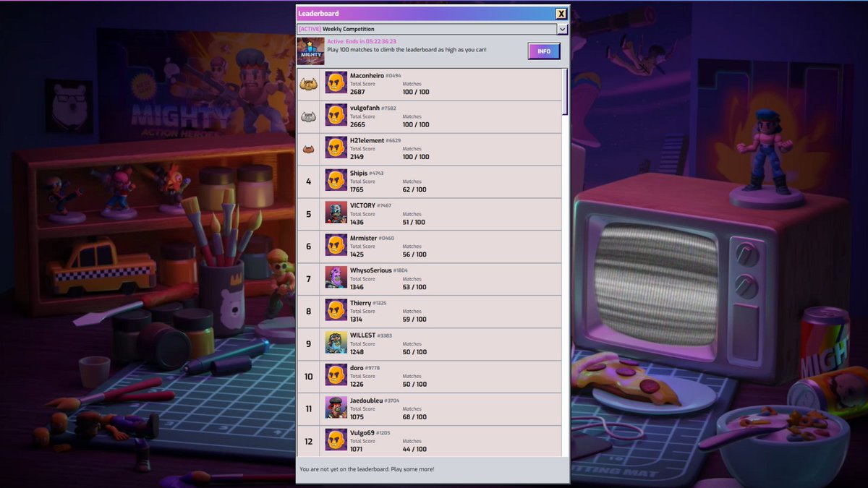Click Thierry's avatar icon

click(336, 310)
